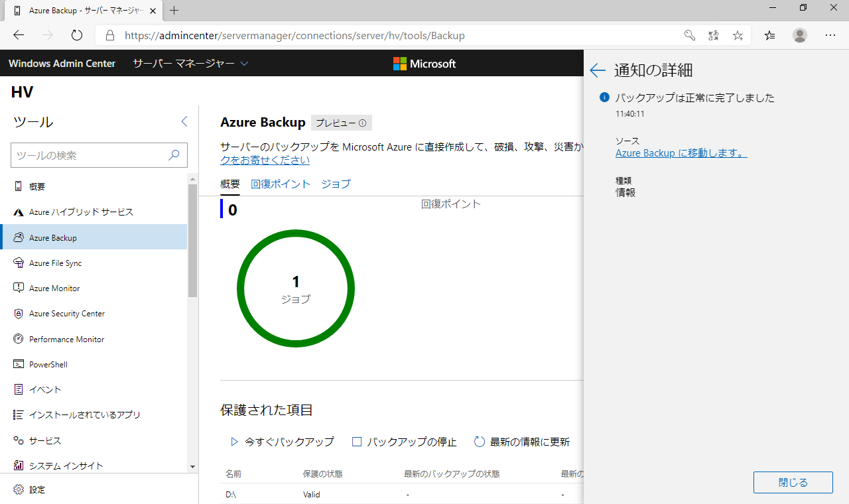
Task: Open the イベント events tool icon
Action: point(18,390)
